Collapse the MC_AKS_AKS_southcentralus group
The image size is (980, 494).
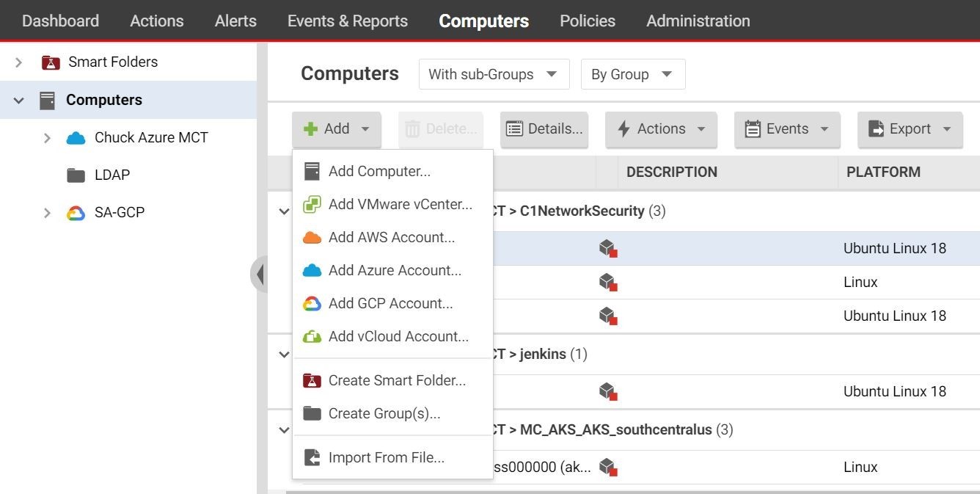coord(284,430)
